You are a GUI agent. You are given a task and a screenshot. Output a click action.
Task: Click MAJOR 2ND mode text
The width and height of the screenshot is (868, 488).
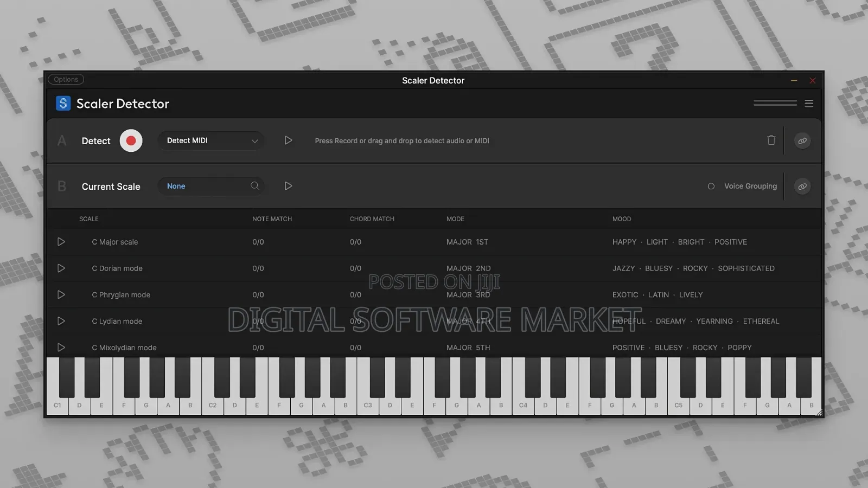468,268
